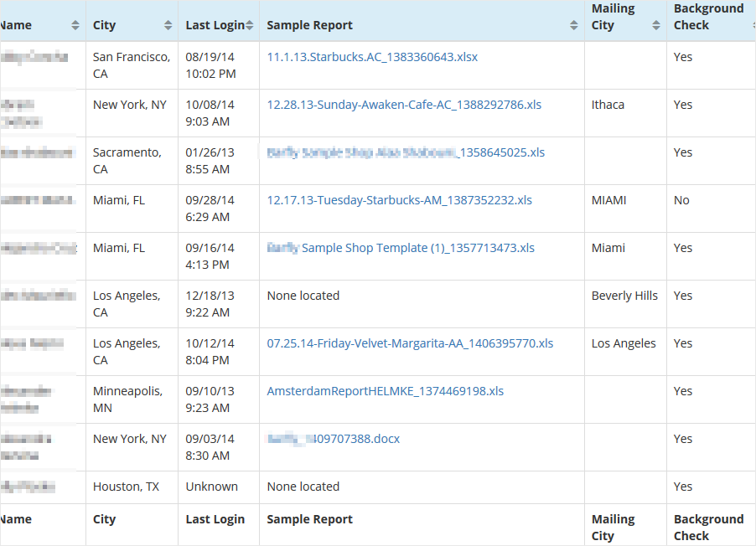
Task: Open Sunday-Awaken-Cafe sample report file
Action: coord(404,105)
